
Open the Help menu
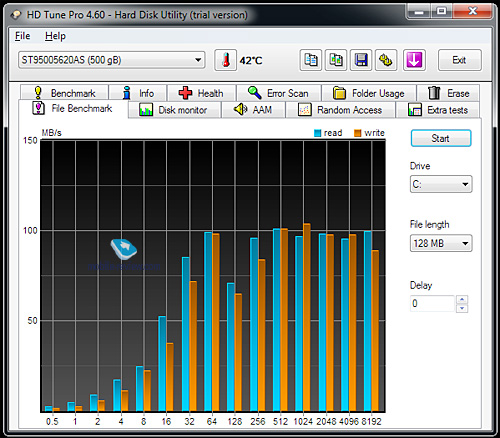[x=55, y=36]
